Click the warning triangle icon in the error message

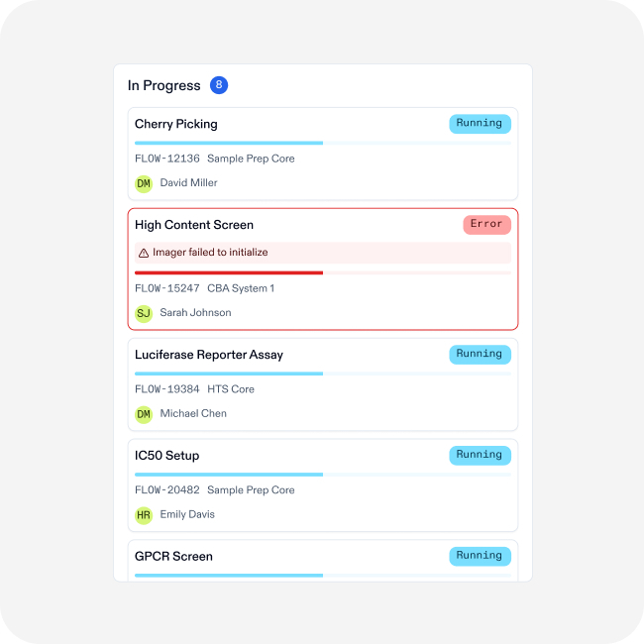[x=144, y=253]
